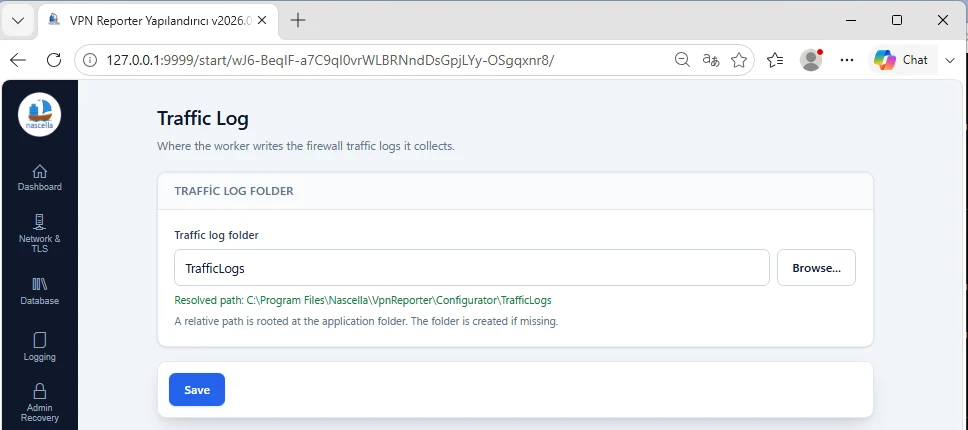
Task: Open Admin Recovery page
Action: tap(40, 403)
